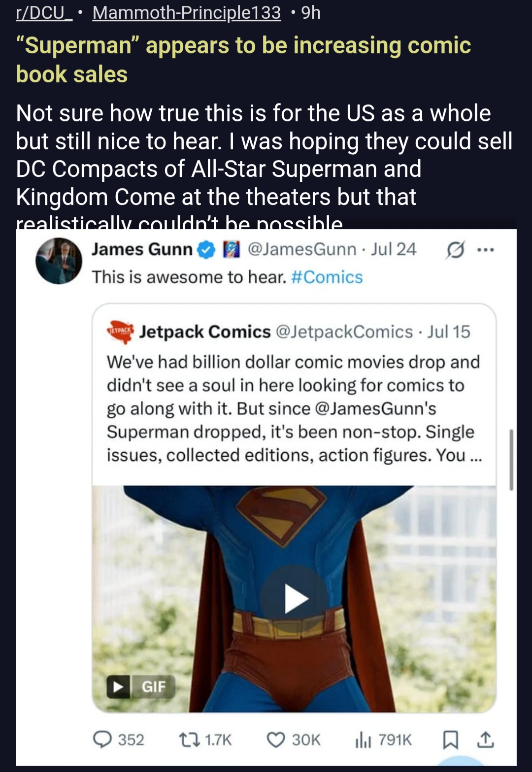The height and width of the screenshot is (772, 532).
Task: Open the quoted Jetpack Comics tweet text
Action: [x=294, y=408]
